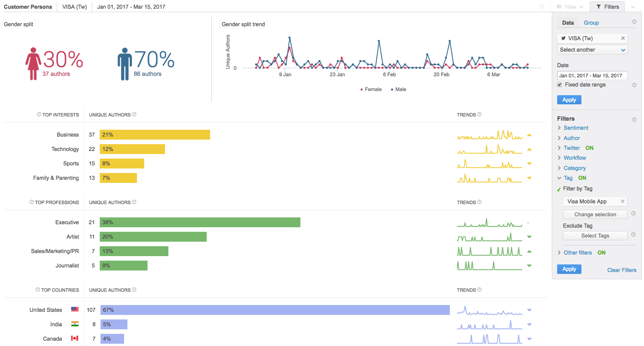
Task: Switch to the Data tab
Action: (568, 23)
